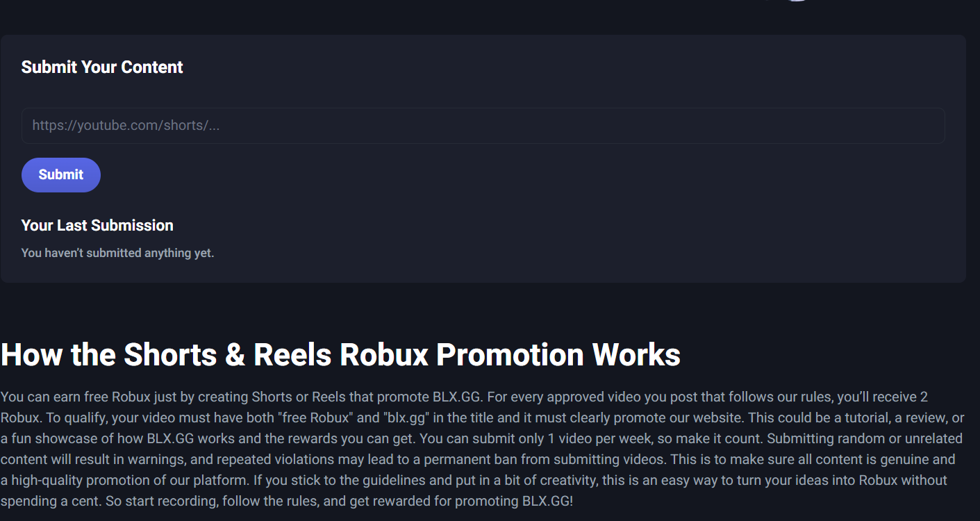This screenshot has width=980, height=521.
Task: Click the word 'Reels' in the big heading
Action: 291,354
